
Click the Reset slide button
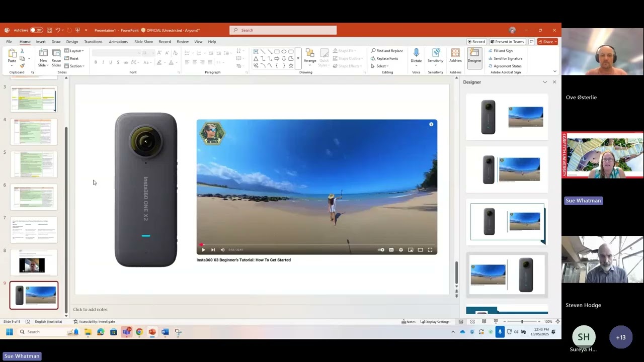72,58
